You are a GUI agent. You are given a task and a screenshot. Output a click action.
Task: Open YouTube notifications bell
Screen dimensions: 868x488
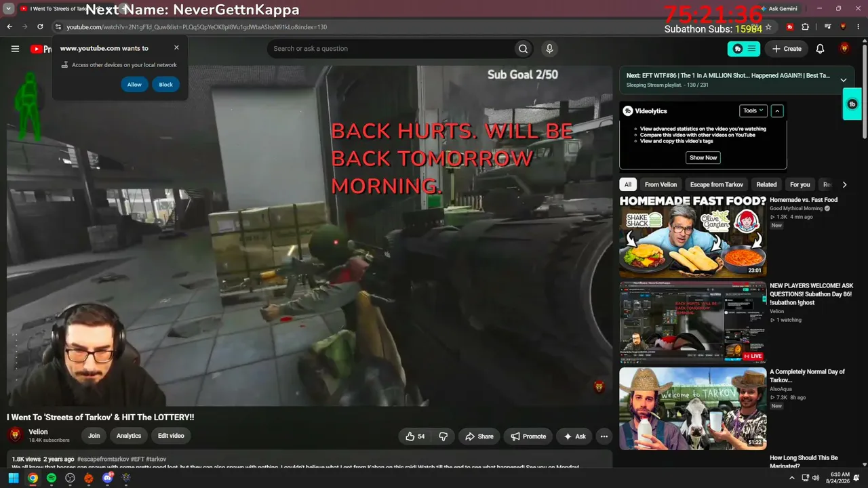point(820,49)
